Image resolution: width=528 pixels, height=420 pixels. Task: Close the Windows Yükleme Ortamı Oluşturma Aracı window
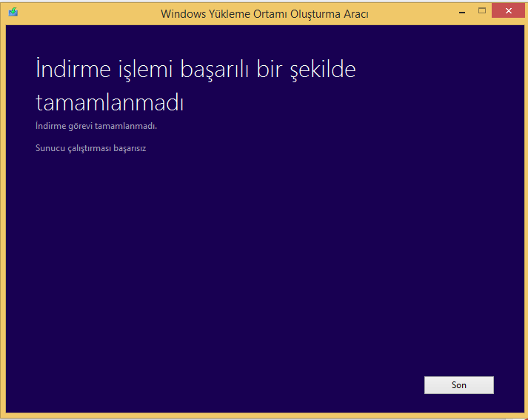click(509, 11)
